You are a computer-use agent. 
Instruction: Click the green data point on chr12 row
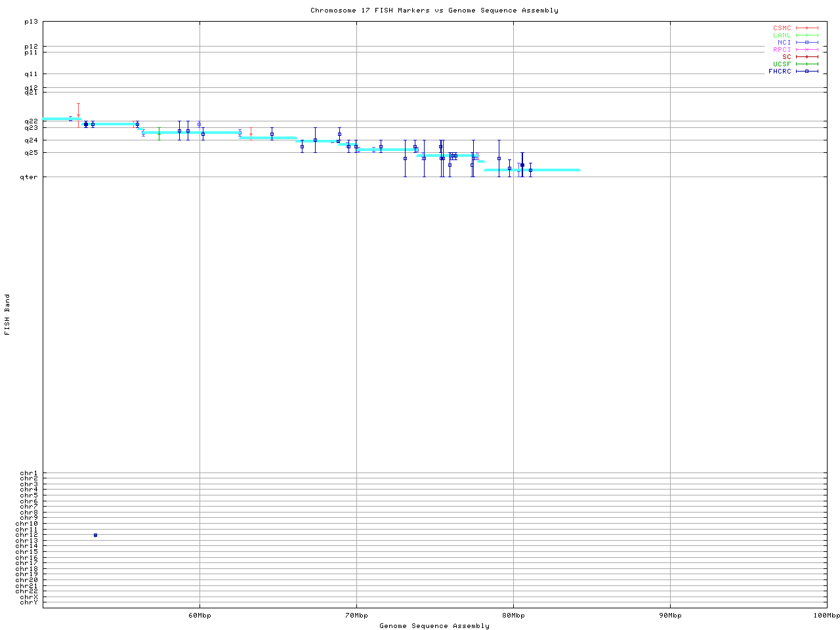(95, 535)
